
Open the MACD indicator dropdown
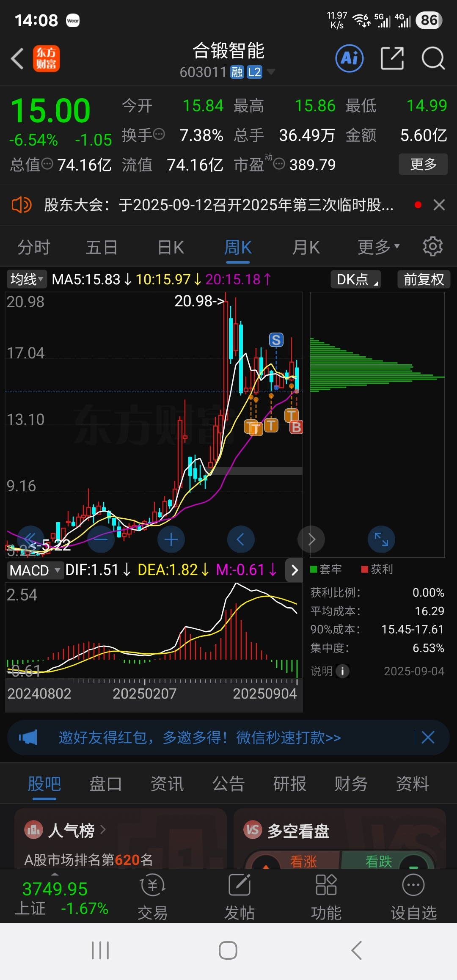click(x=35, y=570)
